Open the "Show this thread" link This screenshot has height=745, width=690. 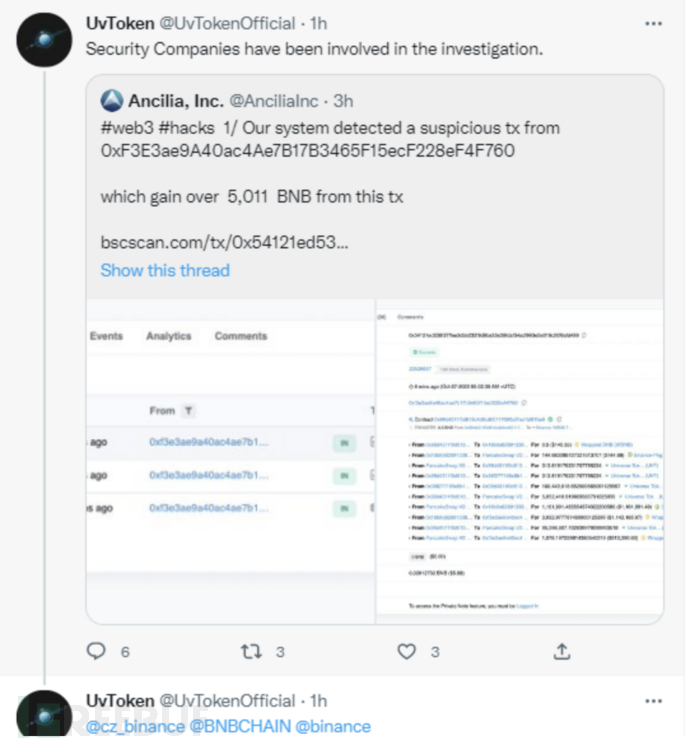pos(165,270)
